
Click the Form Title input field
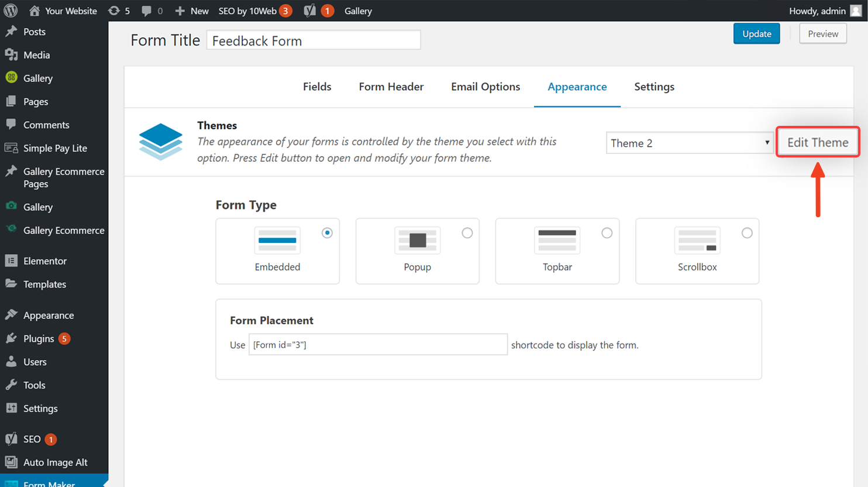tap(314, 40)
